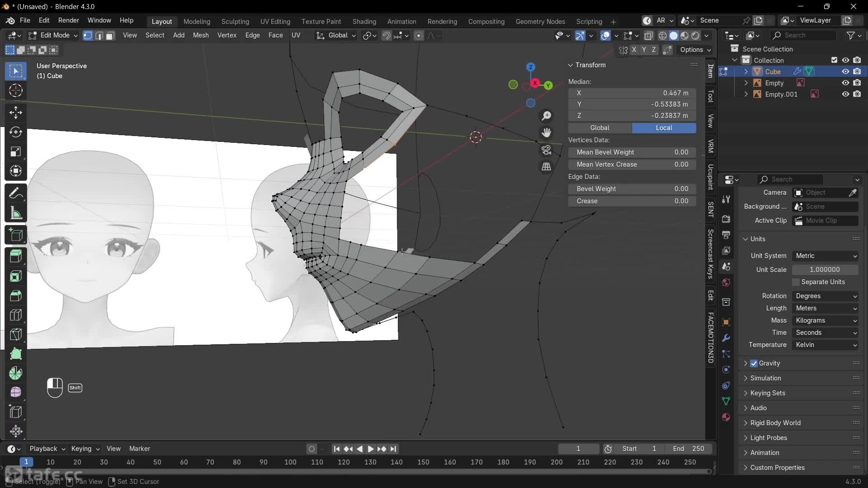Switch to the World properties tab
The width and height of the screenshot is (868, 488).
[726, 282]
